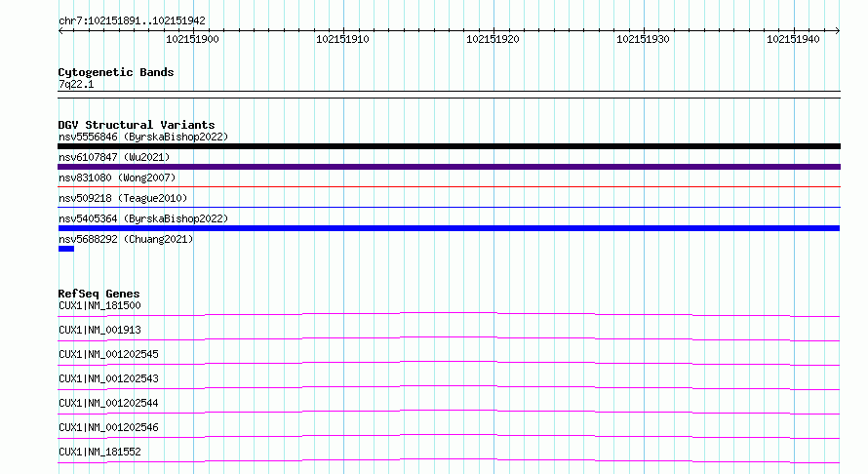
Task: Select transcript CUX1|NM_001913
Action: click(x=99, y=330)
